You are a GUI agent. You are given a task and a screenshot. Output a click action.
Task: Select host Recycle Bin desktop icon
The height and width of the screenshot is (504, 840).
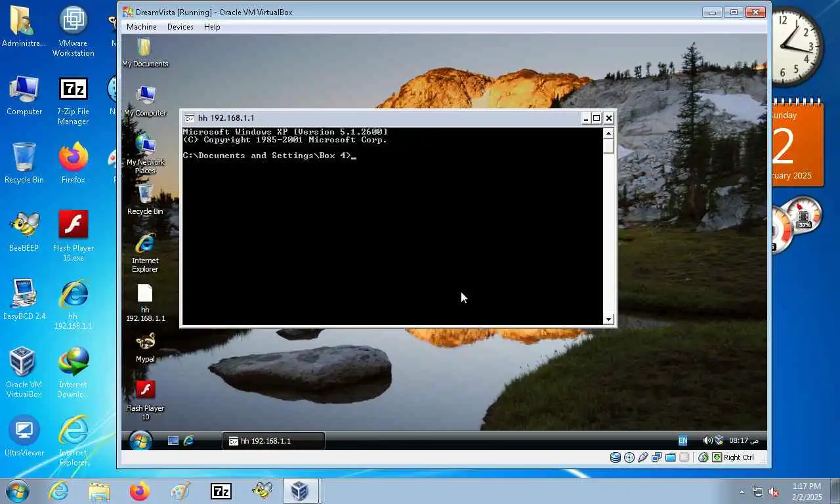click(24, 164)
